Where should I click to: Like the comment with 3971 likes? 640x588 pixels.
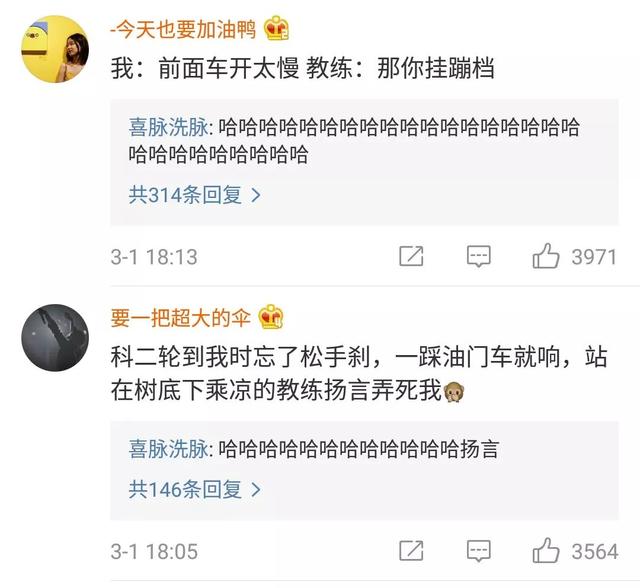(545, 256)
